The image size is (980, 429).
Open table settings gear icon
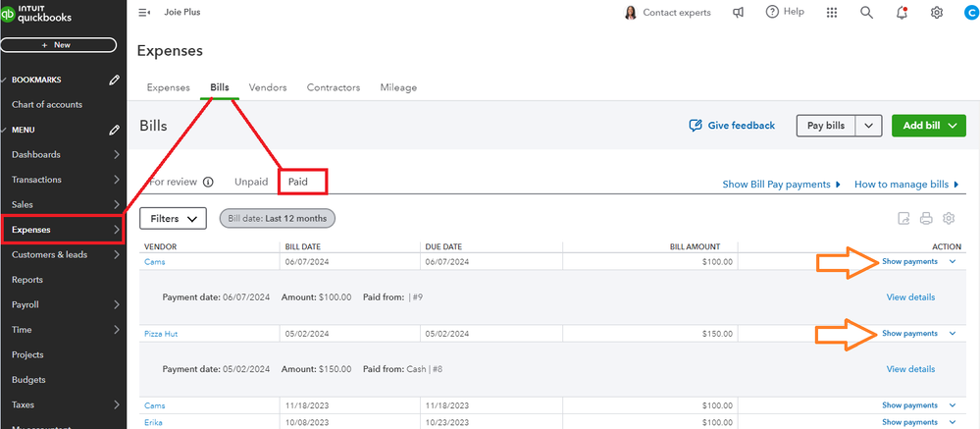coord(949,218)
